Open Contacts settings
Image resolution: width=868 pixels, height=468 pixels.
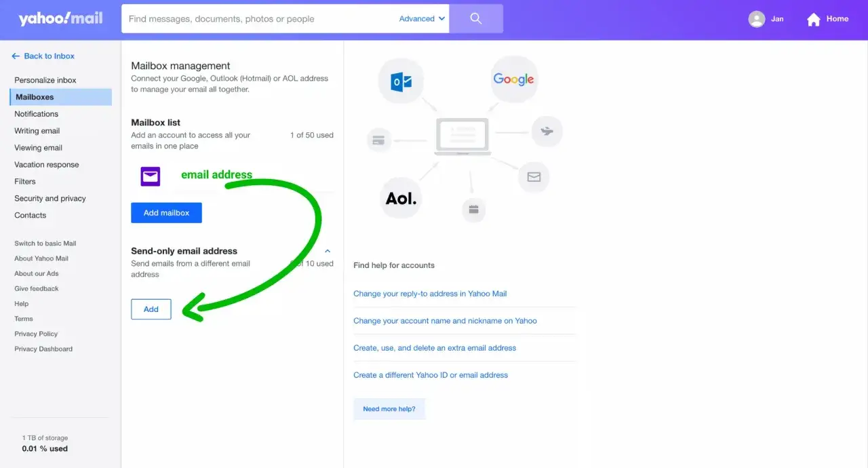pos(31,216)
